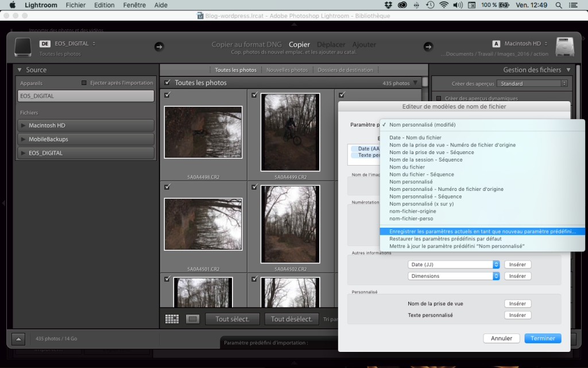Expand the MobileBackups volume
Viewport: 588px width, 368px height.
tap(23, 139)
